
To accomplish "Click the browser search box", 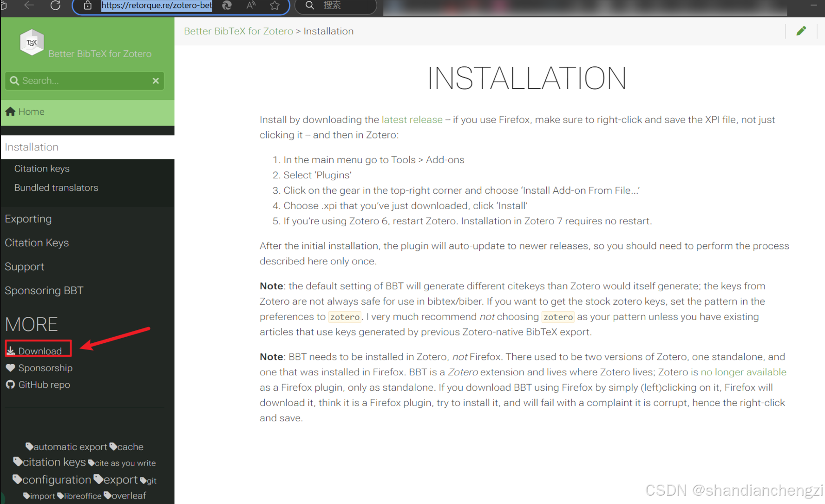I will coord(335,6).
